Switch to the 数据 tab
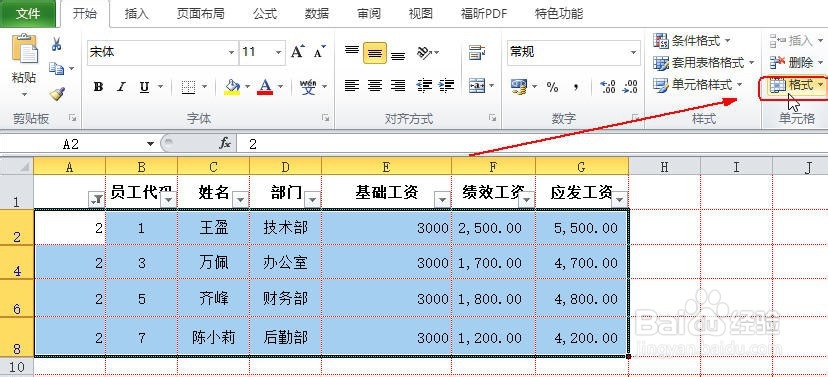Screen dimensions: 828x377 (x=317, y=14)
